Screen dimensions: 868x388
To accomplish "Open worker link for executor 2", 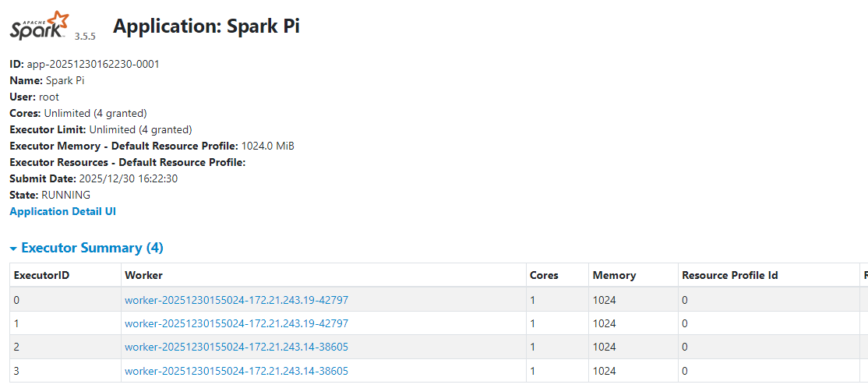I will (236, 347).
